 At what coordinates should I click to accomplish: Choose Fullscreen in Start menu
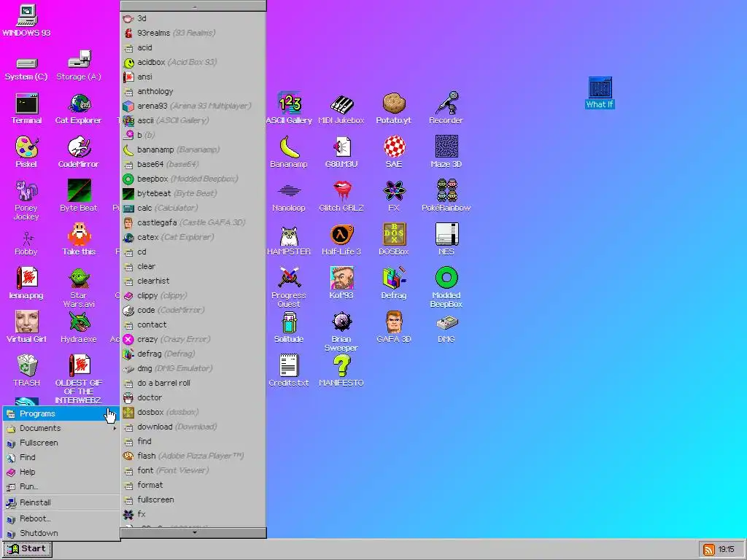(x=61, y=443)
